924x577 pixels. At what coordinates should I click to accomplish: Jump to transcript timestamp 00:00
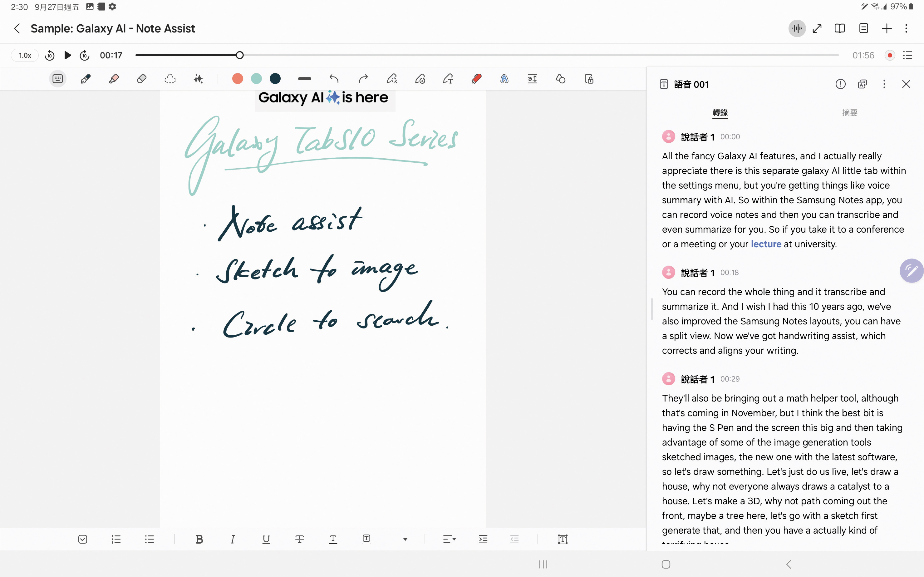click(730, 137)
